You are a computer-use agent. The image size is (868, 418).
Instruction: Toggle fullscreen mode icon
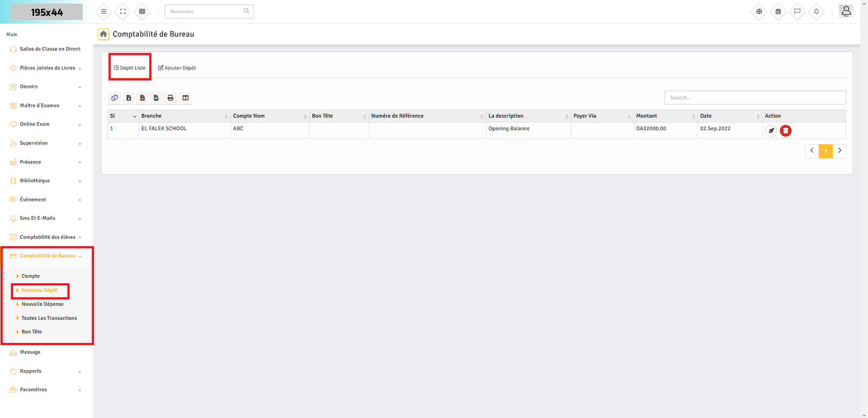[123, 11]
